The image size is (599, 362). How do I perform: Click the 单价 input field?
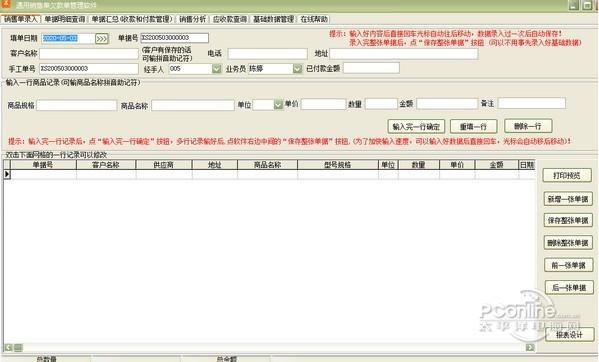323,104
